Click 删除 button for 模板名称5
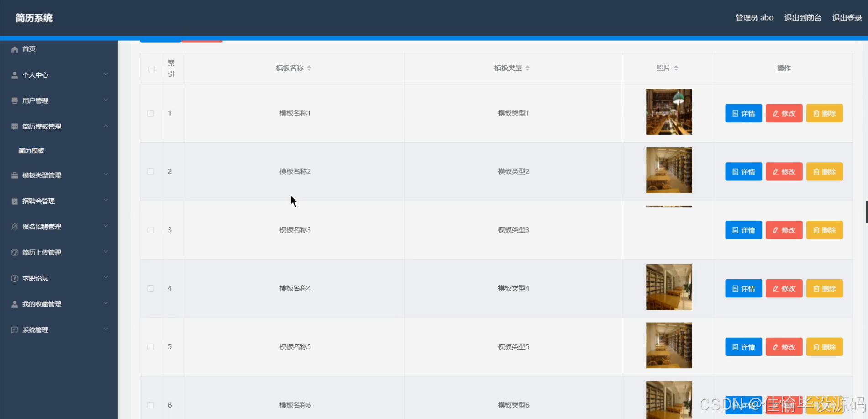 [x=825, y=347]
